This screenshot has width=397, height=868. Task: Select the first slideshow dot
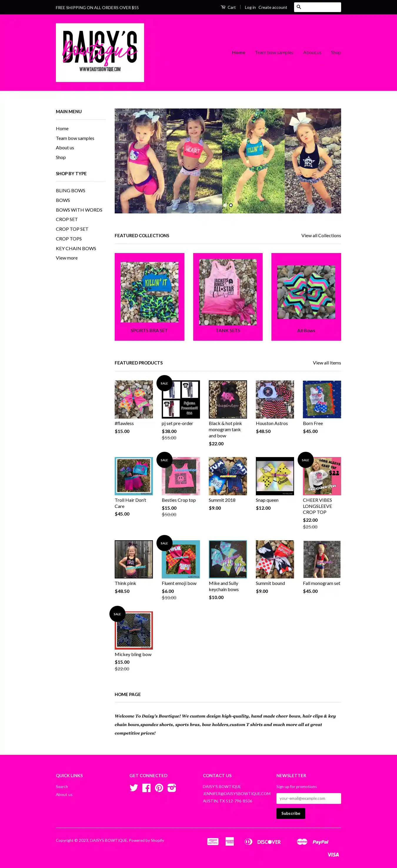tap(225, 205)
